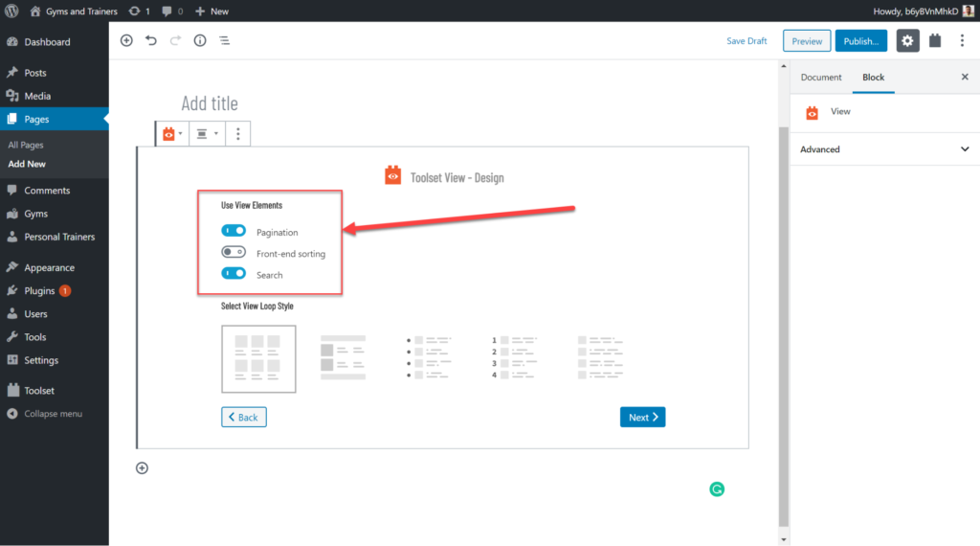
Task: Collapse the admin sidebar menu
Action: tap(55, 414)
